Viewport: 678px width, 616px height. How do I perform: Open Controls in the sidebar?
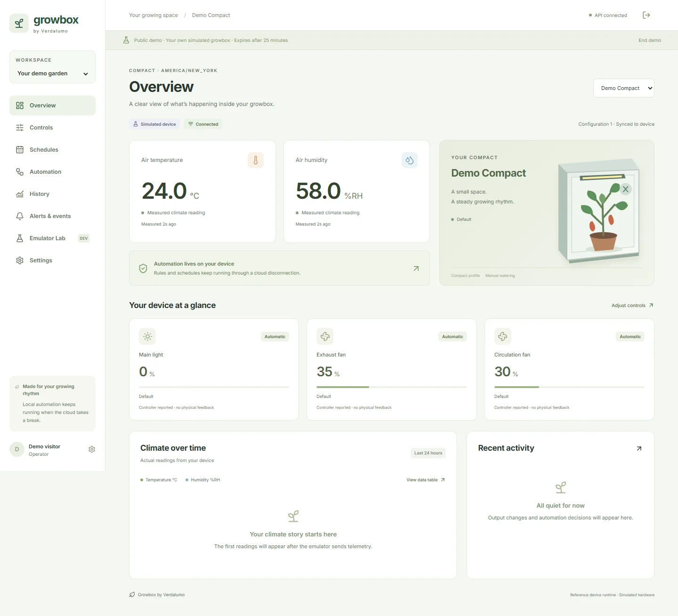tap(52, 128)
